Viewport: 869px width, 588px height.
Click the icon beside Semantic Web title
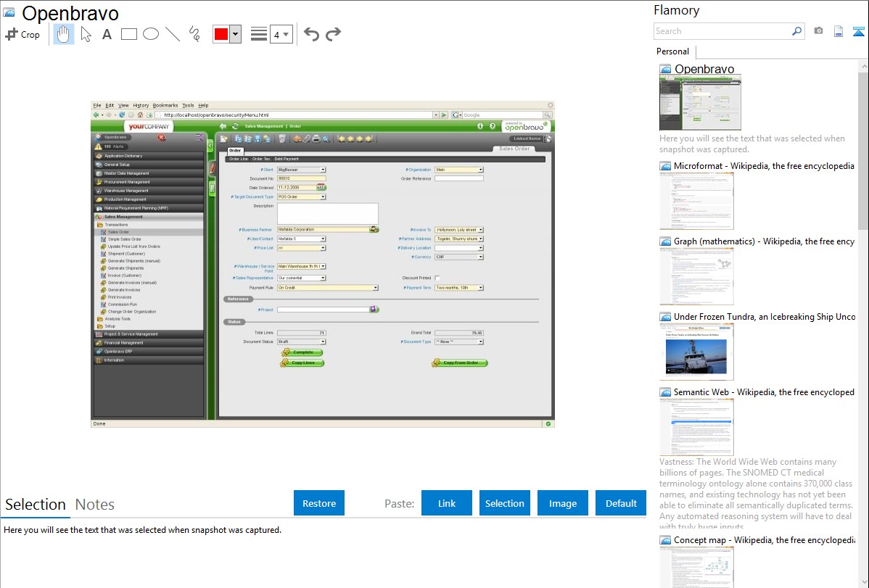tap(665, 392)
